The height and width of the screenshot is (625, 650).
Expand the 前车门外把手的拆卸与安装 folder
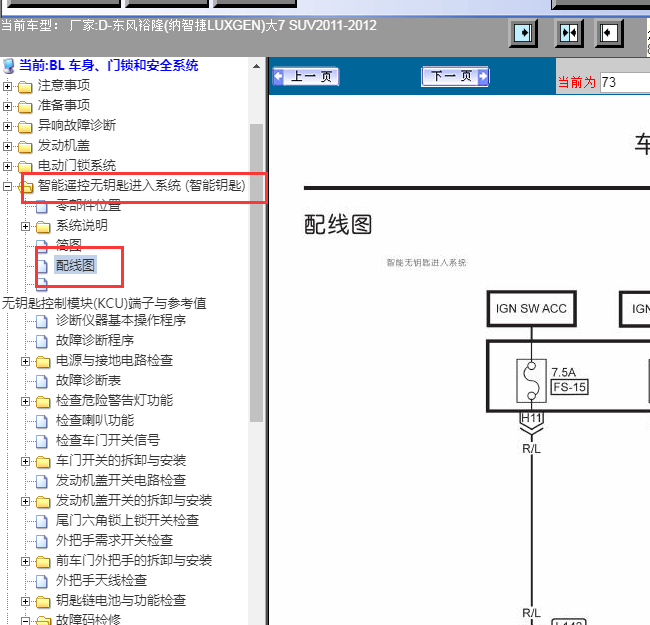coord(25,561)
